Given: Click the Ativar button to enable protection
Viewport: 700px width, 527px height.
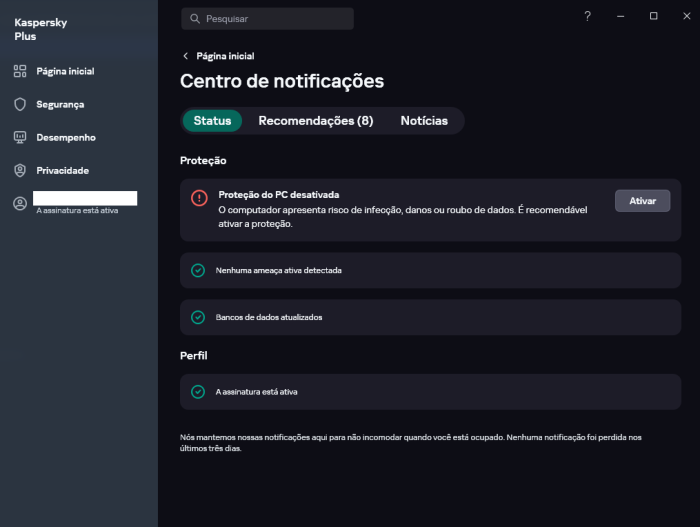Looking at the screenshot, I should pos(642,201).
